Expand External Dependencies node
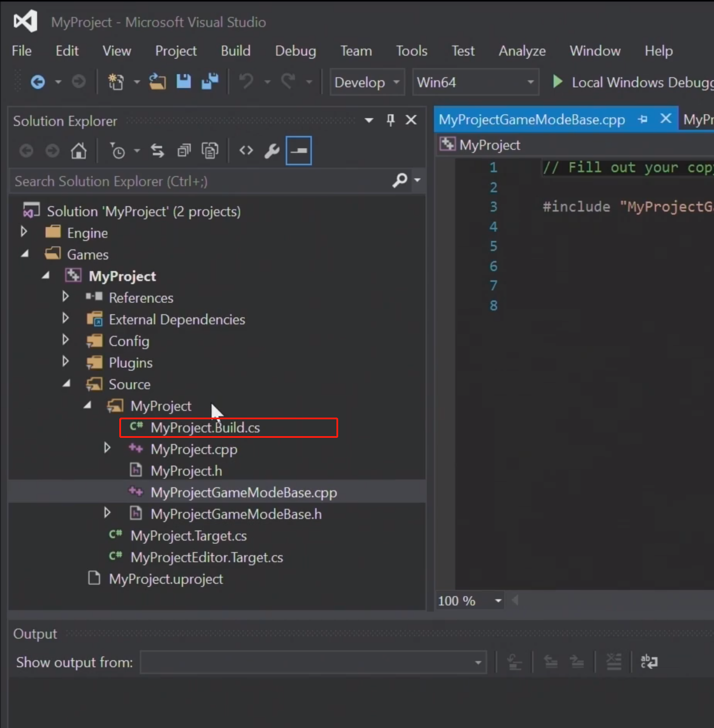This screenshot has height=728, width=714. [65, 318]
